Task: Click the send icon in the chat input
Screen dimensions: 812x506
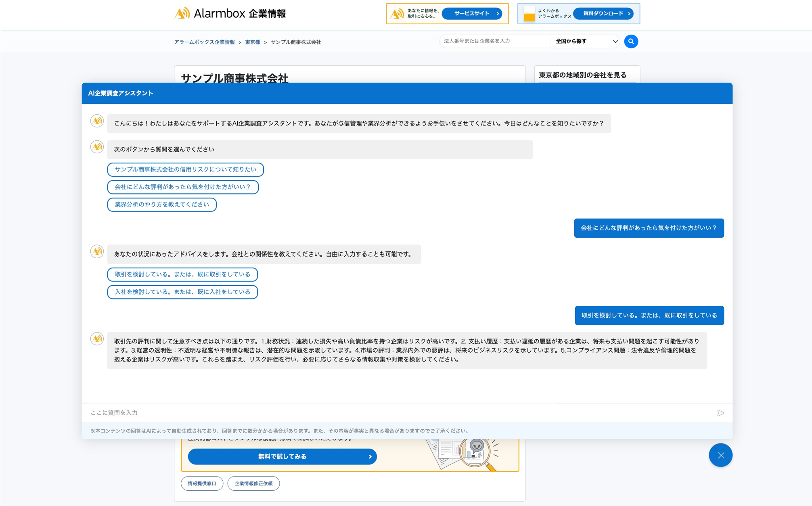Action: [x=721, y=413]
